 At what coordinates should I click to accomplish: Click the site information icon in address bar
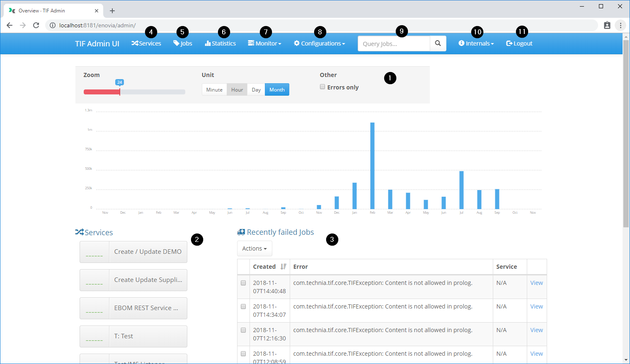53,25
